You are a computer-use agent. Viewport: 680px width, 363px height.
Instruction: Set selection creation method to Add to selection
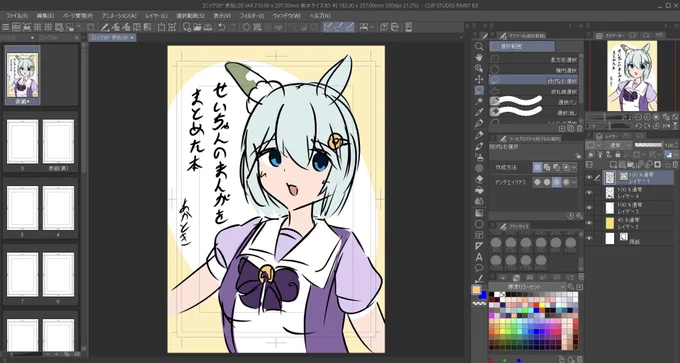coord(547,167)
